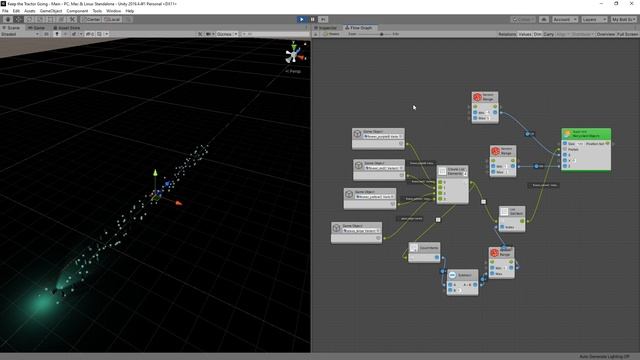Image resolution: width=640 pixels, height=360 pixels.
Task: Open the Window menu
Action: pos(113,11)
